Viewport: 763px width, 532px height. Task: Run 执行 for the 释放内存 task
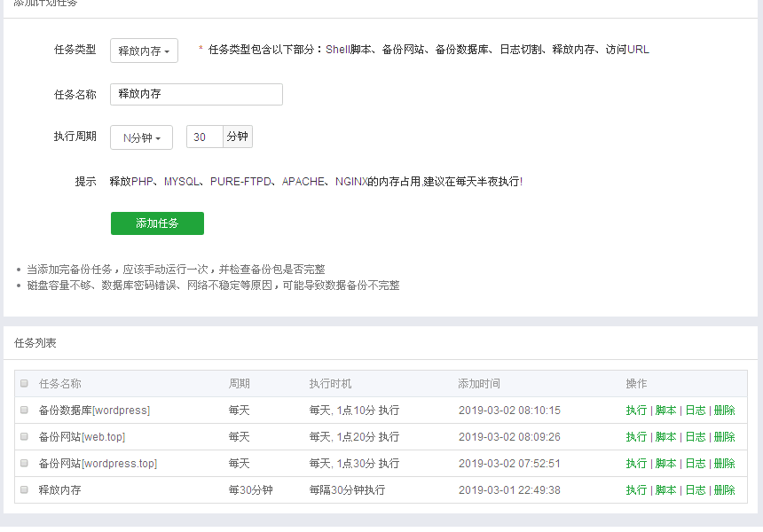636,489
